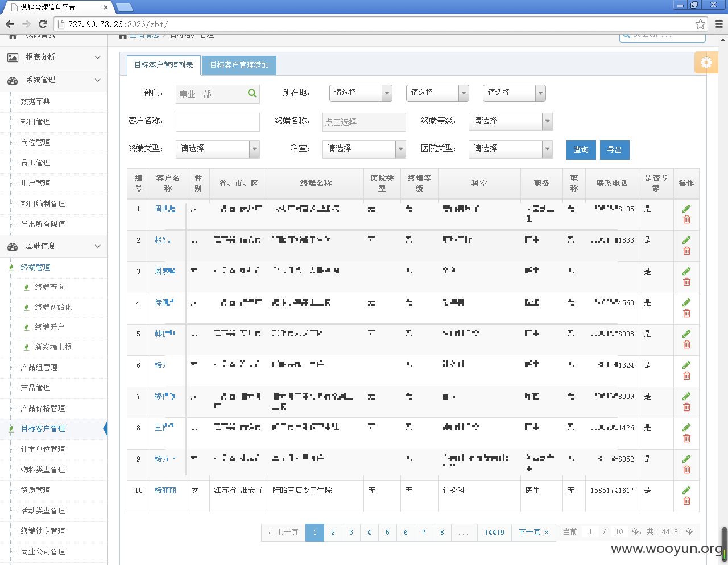This screenshot has width=728, height=565.
Task: Delete row 8 with the trash icon
Action: (686, 438)
